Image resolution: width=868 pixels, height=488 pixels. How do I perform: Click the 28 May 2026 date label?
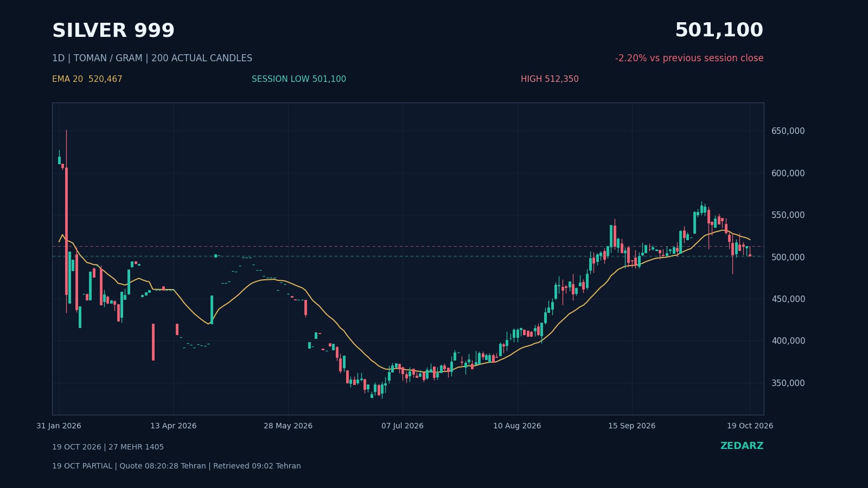click(288, 426)
